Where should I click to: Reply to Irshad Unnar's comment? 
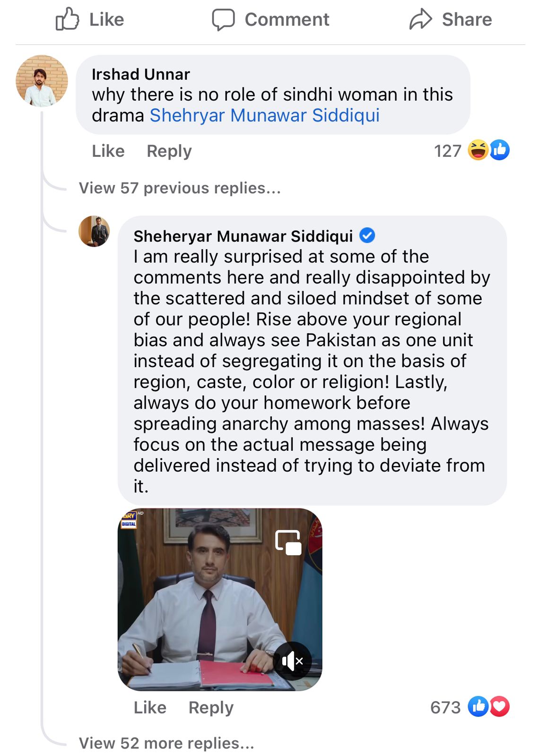tap(169, 151)
